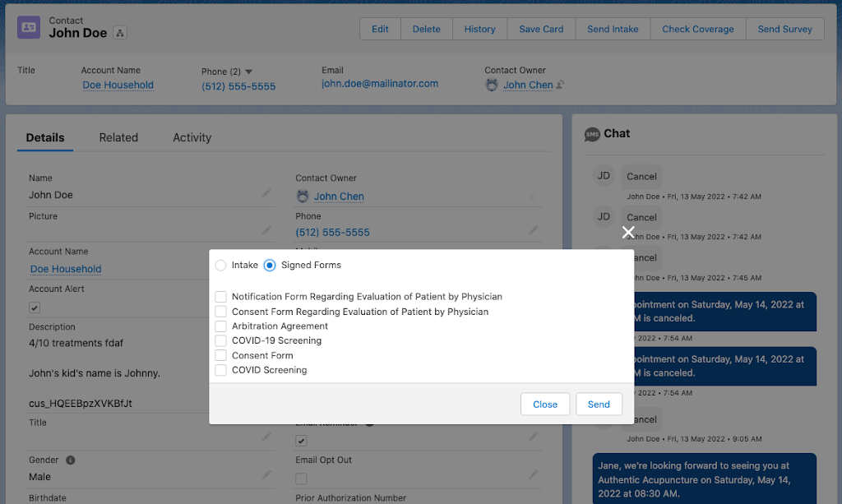Edit the Name field using its pencil icon
This screenshot has width=842, height=504.
pos(266,192)
